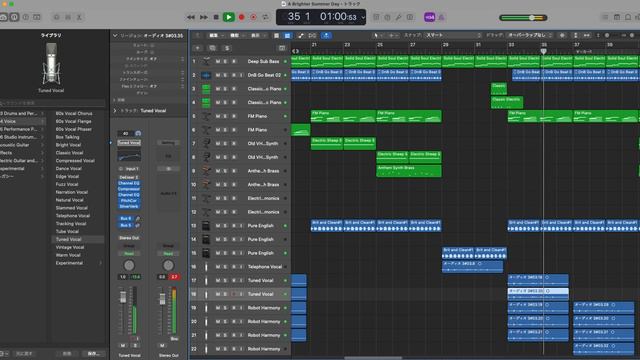Click the Old VH Synth track 7 icon

click(206, 143)
